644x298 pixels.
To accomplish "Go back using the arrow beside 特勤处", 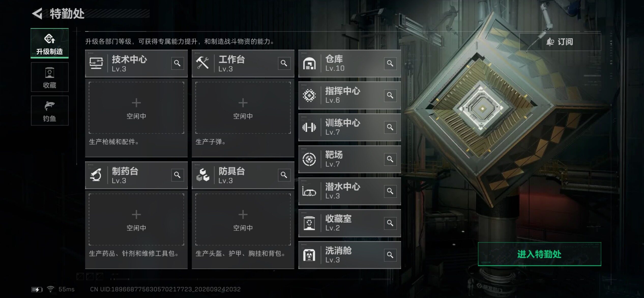I will 37,13.
